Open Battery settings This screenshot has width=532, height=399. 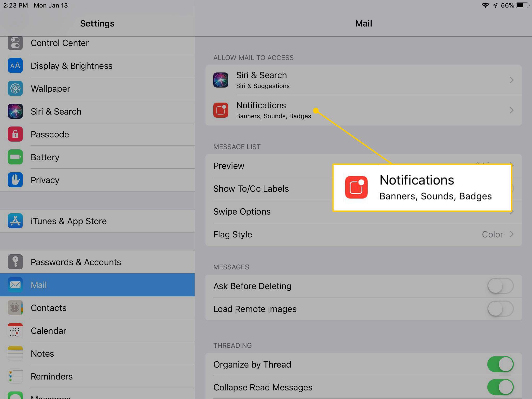(97, 157)
